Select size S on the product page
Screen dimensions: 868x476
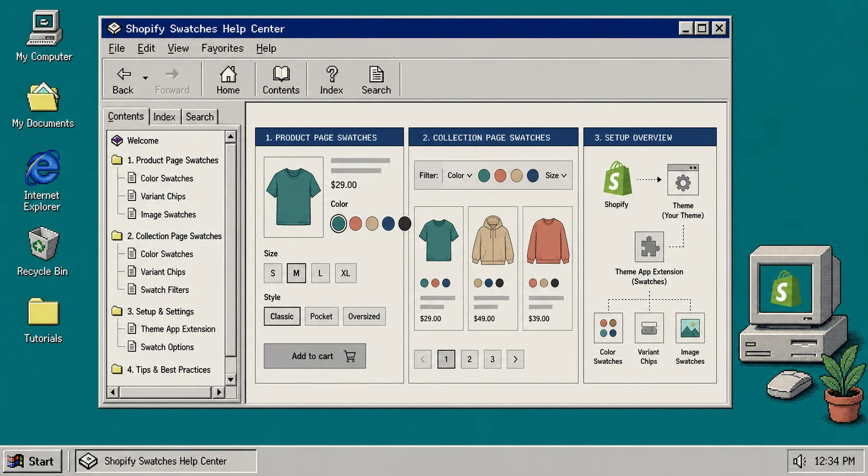[x=273, y=273]
